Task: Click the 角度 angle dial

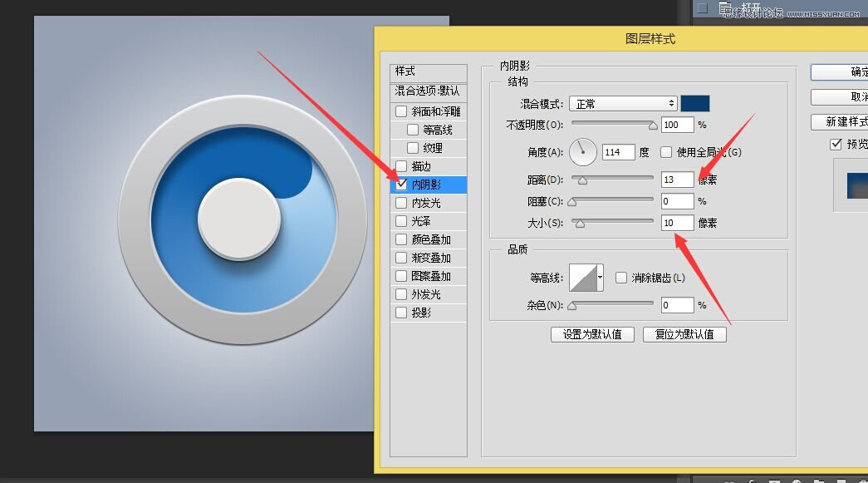Action: click(x=583, y=152)
